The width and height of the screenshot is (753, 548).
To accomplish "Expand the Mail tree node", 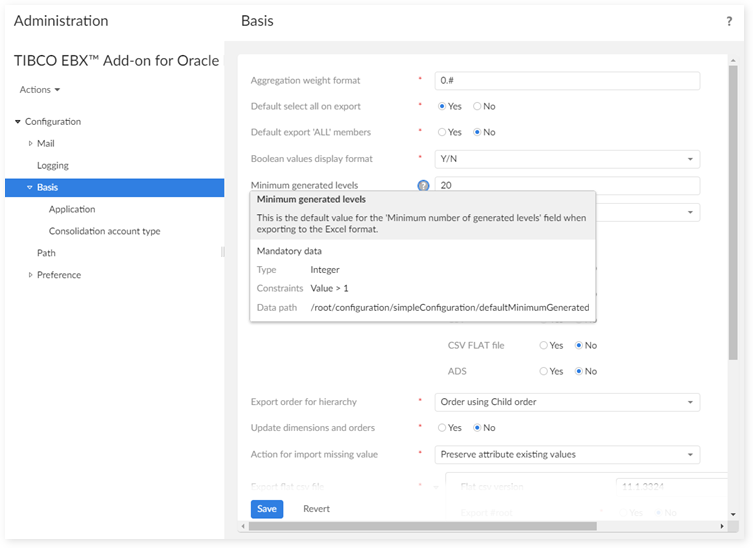I will [x=30, y=144].
